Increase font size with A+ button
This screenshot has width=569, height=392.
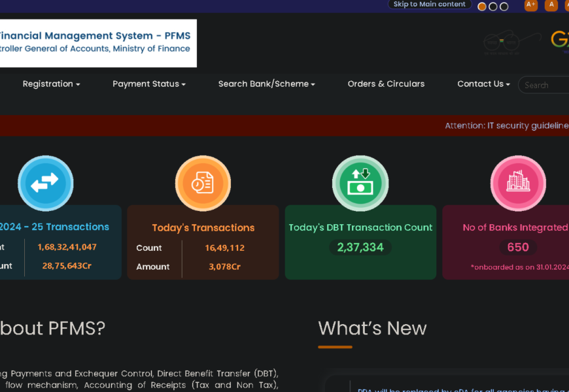(x=531, y=5)
